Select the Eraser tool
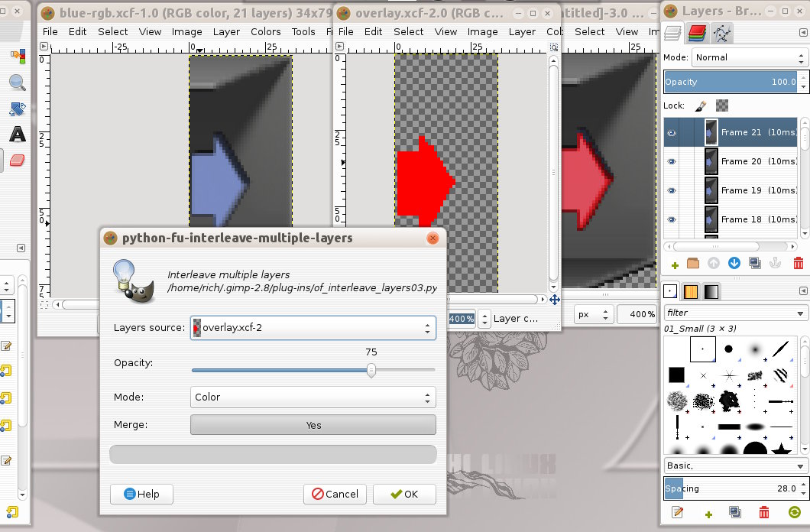Viewport: 810px width, 532px height. coord(17,161)
